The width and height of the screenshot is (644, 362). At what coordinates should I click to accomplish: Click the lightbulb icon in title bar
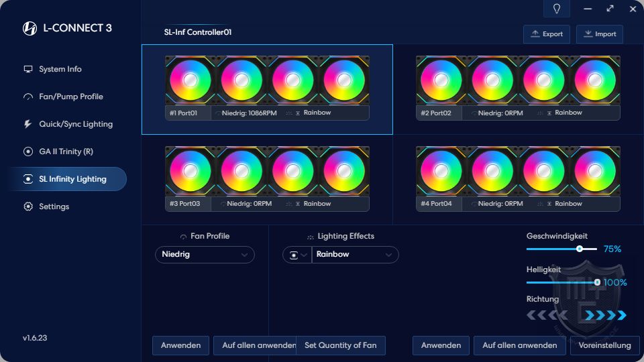click(x=557, y=9)
